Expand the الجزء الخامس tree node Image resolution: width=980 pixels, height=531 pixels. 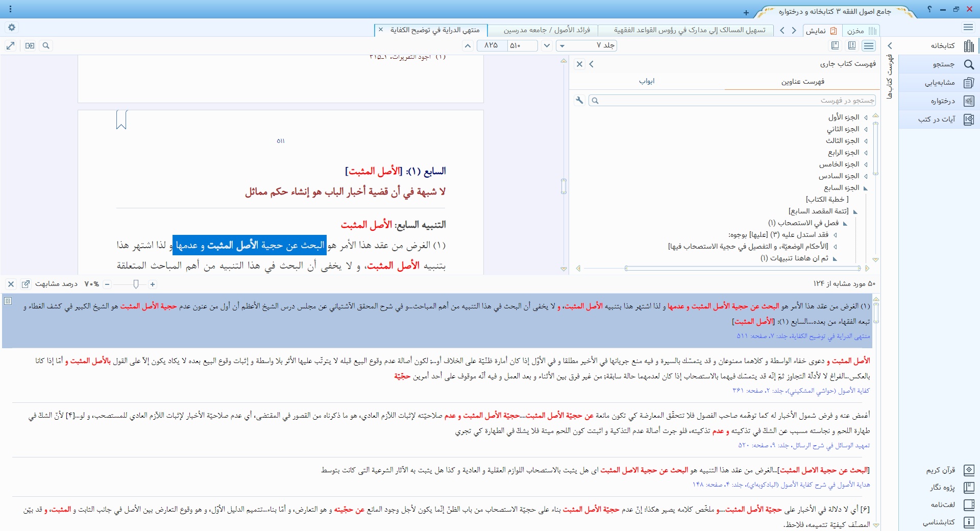pyautogui.click(x=866, y=165)
